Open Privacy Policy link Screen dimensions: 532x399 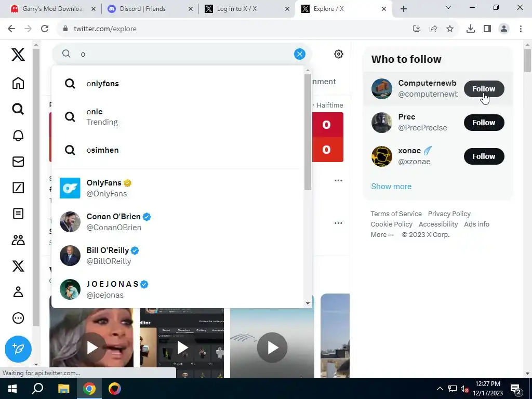(x=449, y=214)
